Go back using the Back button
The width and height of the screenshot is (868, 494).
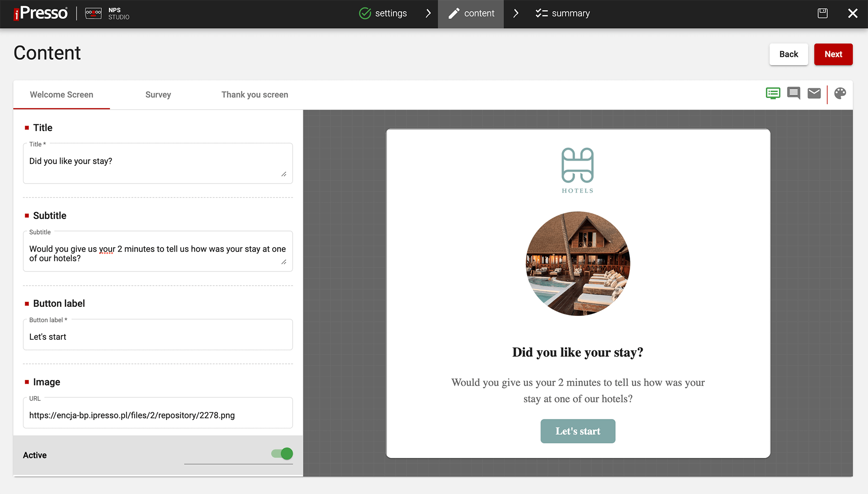pyautogui.click(x=788, y=54)
